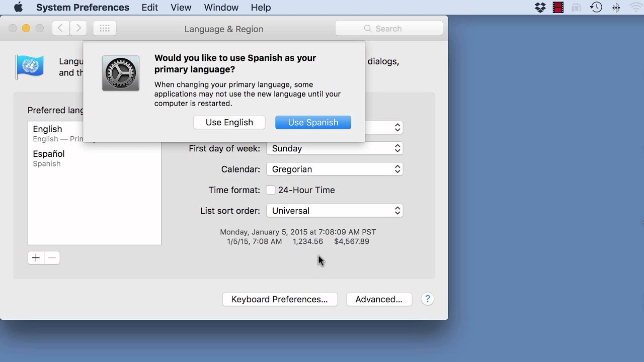Open Dropbox menu bar icon
The width and height of the screenshot is (644, 362).
click(x=540, y=8)
